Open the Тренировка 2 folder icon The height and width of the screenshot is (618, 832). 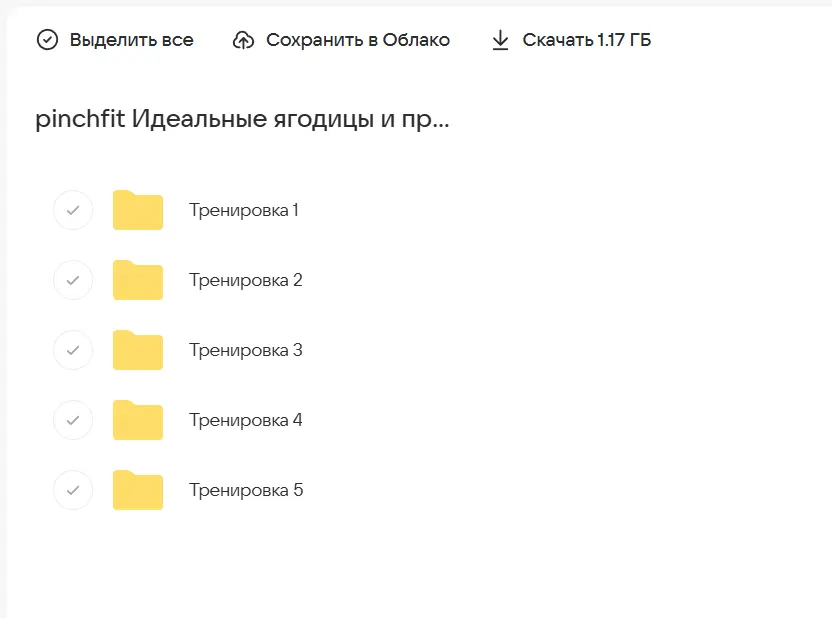click(137, 280)
